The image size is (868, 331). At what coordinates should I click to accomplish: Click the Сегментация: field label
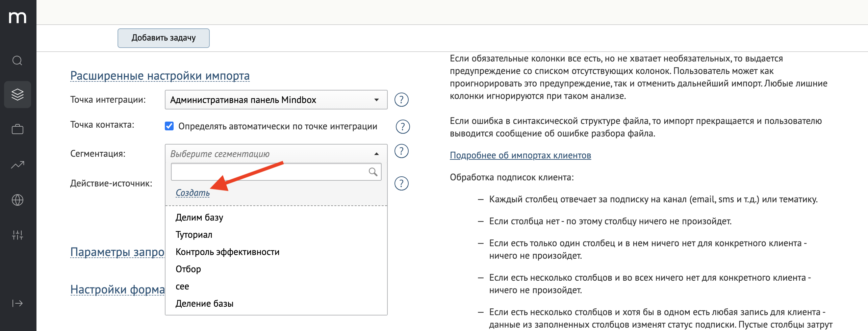tap(98, 154)
